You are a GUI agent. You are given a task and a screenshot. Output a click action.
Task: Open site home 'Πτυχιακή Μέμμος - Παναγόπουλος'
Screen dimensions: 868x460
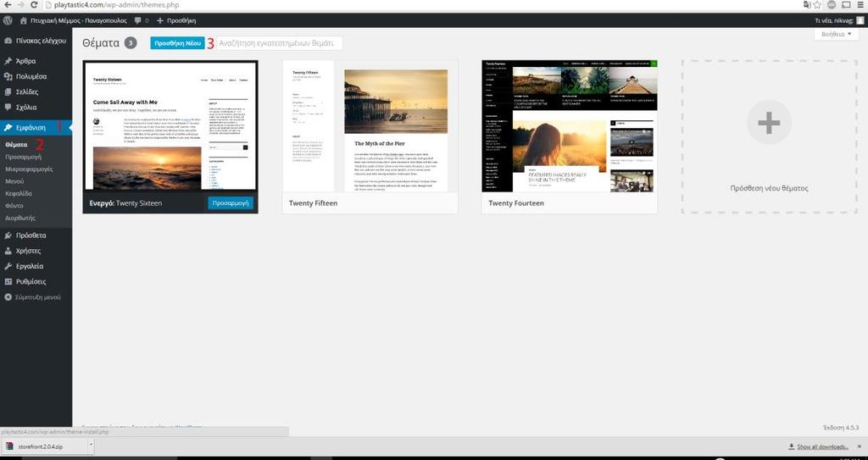(x=73, y=20)
